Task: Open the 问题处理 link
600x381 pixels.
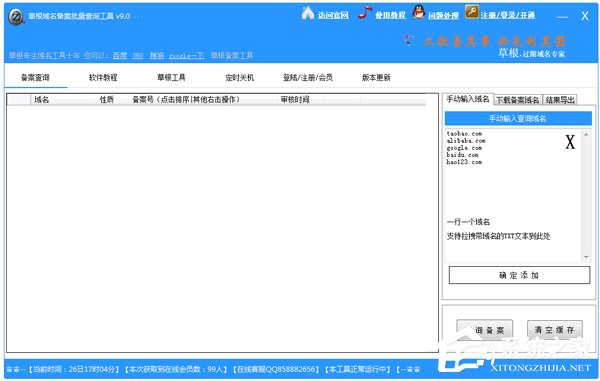Action: pos(443,16)
